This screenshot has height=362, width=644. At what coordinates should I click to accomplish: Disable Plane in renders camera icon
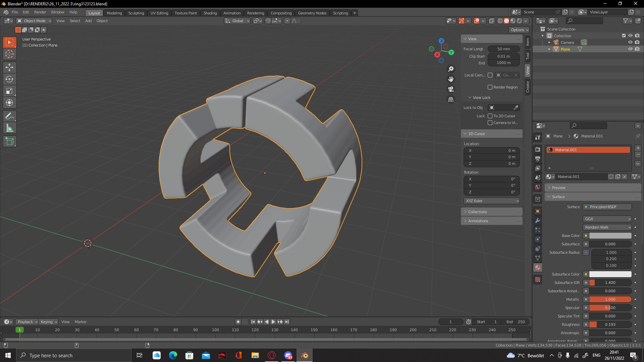[x=637, y=49]
